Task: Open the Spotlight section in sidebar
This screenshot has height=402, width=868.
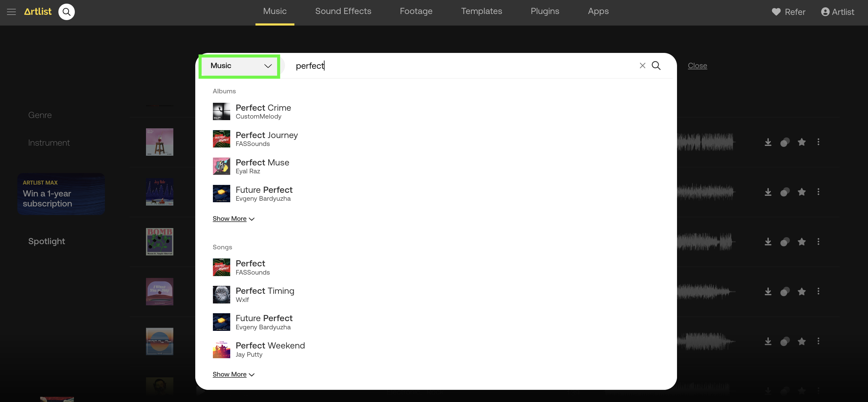Action: point(47,241)
